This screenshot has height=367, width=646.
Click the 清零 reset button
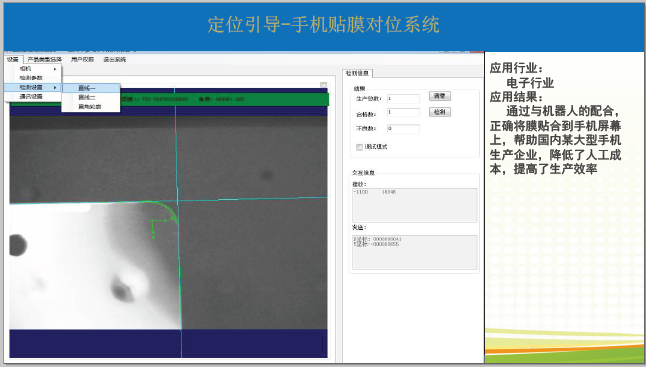pos(440,96)
